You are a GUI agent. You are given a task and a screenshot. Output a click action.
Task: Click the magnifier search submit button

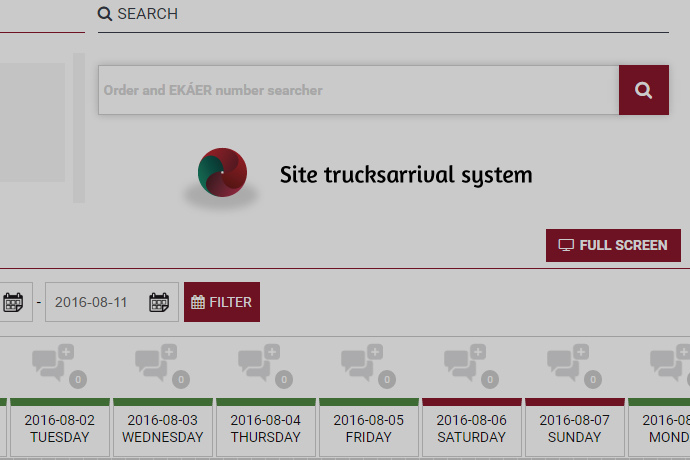coord(643,90)
